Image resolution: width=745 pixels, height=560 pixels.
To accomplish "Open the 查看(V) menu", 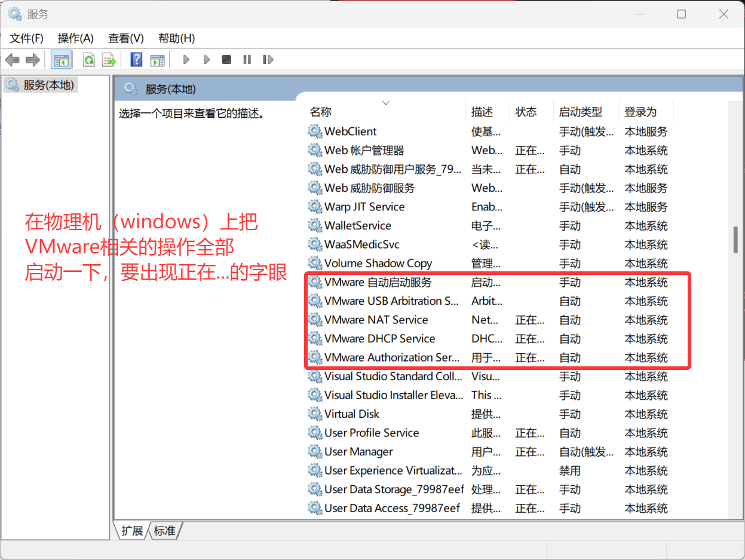I will (126, 38).
